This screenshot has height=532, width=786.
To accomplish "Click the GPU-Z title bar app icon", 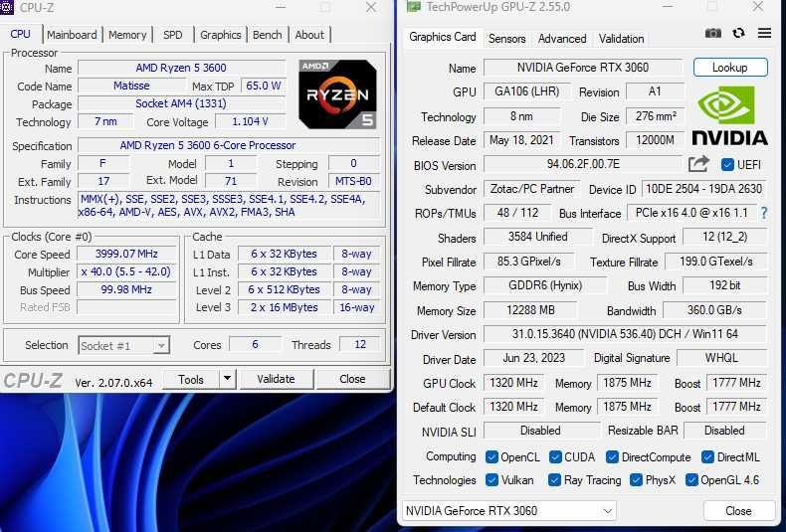I will [x=413, y=7].
